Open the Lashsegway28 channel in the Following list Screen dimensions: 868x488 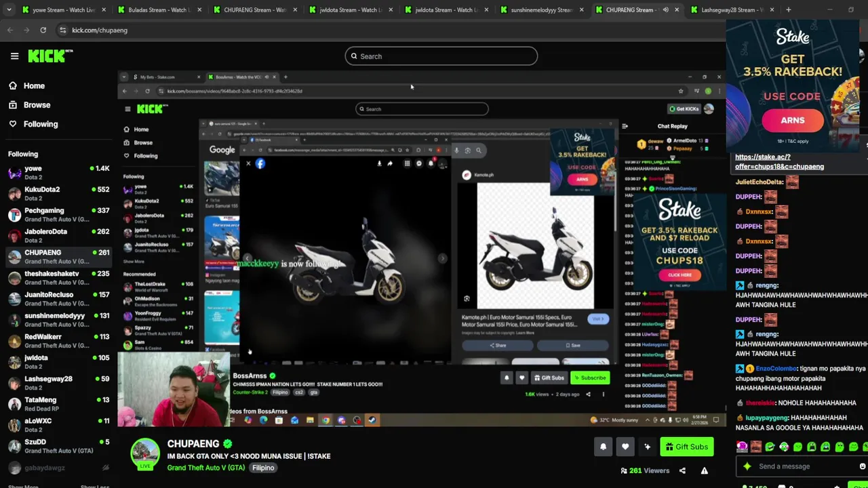click(58, 383)
